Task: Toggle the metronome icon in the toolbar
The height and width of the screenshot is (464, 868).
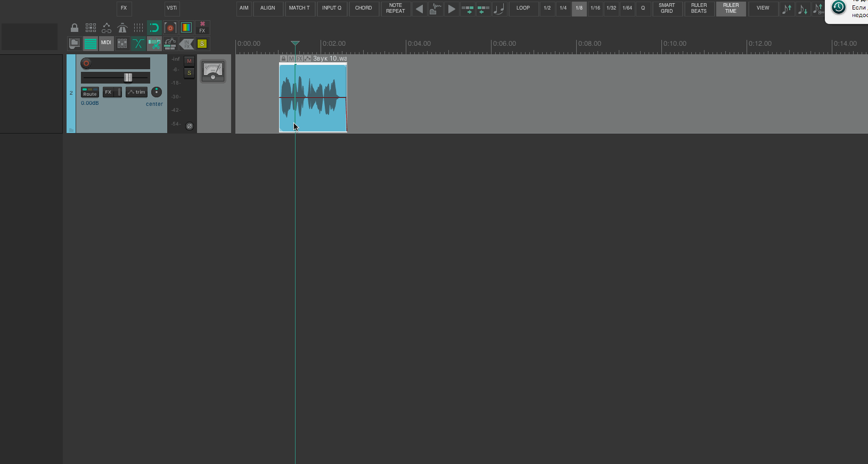Action: pyautogui.click(x=122, y=28)
